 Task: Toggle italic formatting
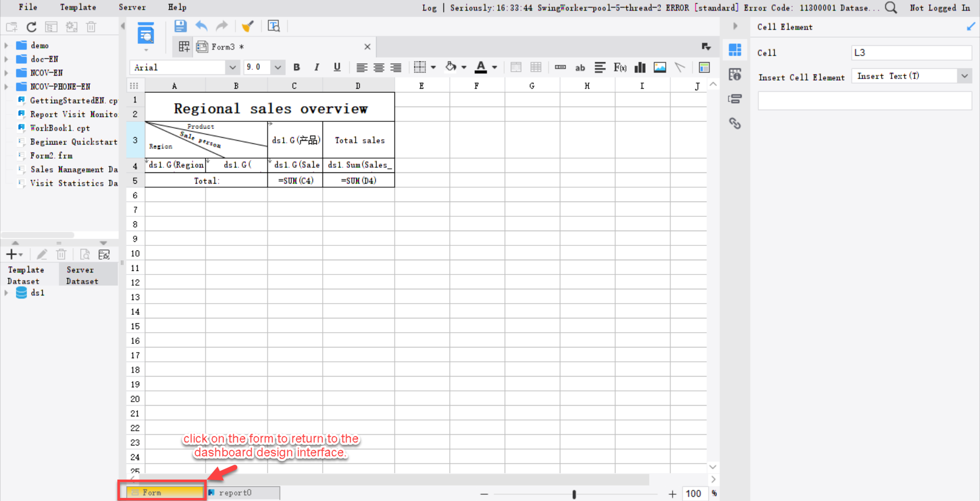pyautogui.click(x=316, y=67)
